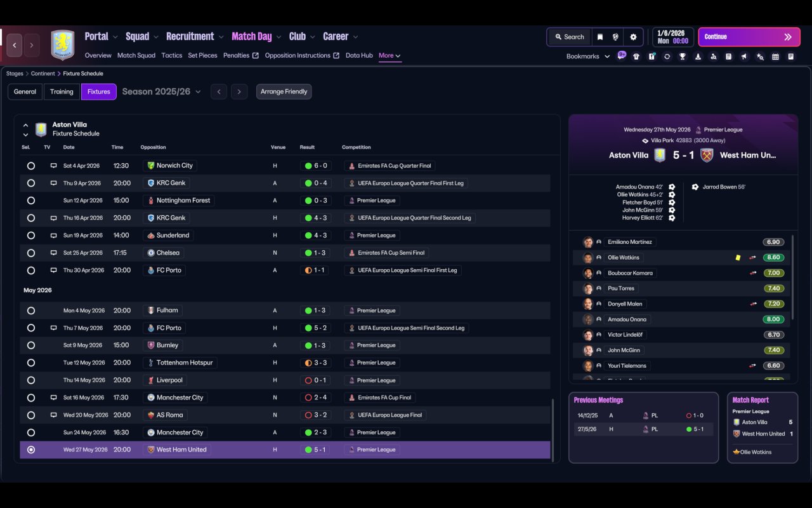Click the West Ham crest in the match header
The image size is (812, 508).
click(x=707, y=155)
